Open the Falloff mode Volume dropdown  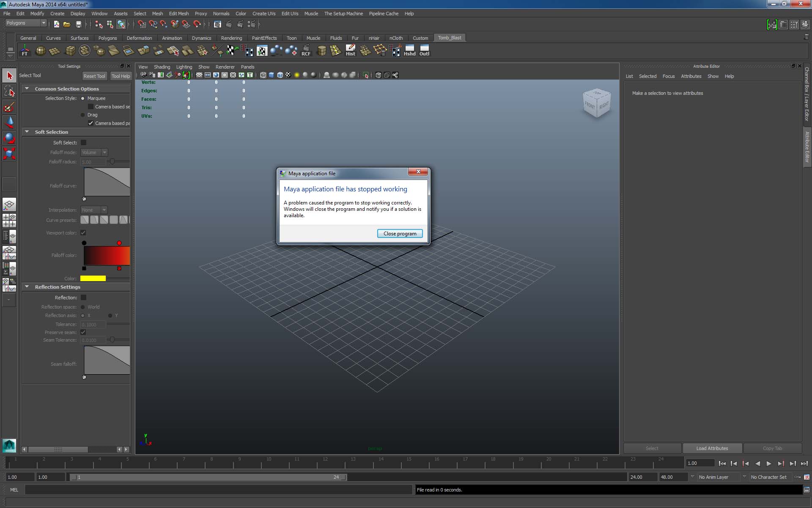94,152
